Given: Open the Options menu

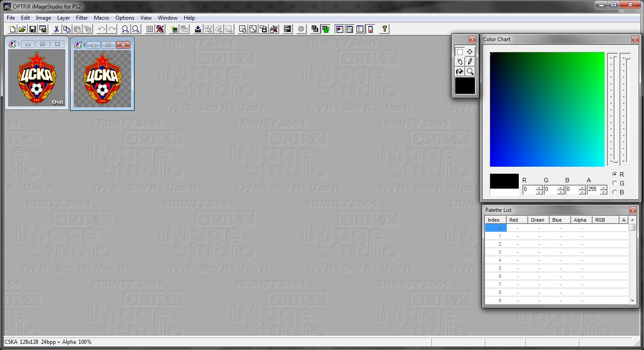Looking at the screenshot, I should tap(125, 18).
